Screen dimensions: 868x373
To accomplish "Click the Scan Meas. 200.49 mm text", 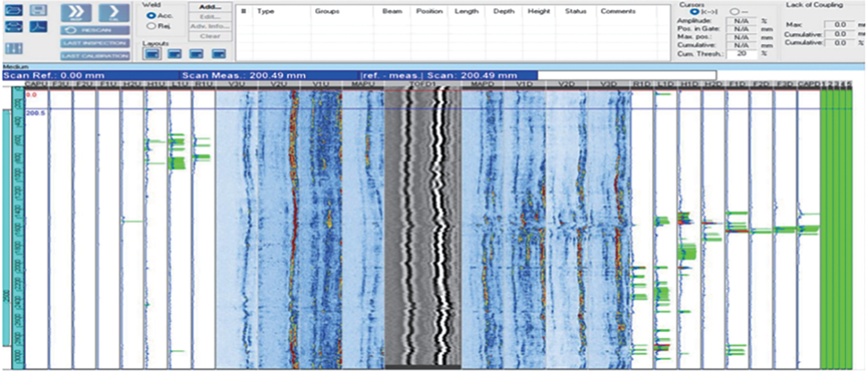I will point(244,75).
